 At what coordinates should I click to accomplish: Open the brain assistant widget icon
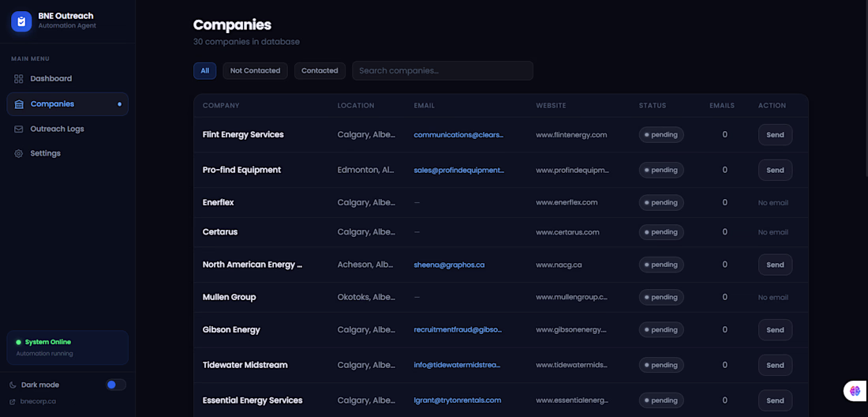pyautogui.click(x=855, y=390)
